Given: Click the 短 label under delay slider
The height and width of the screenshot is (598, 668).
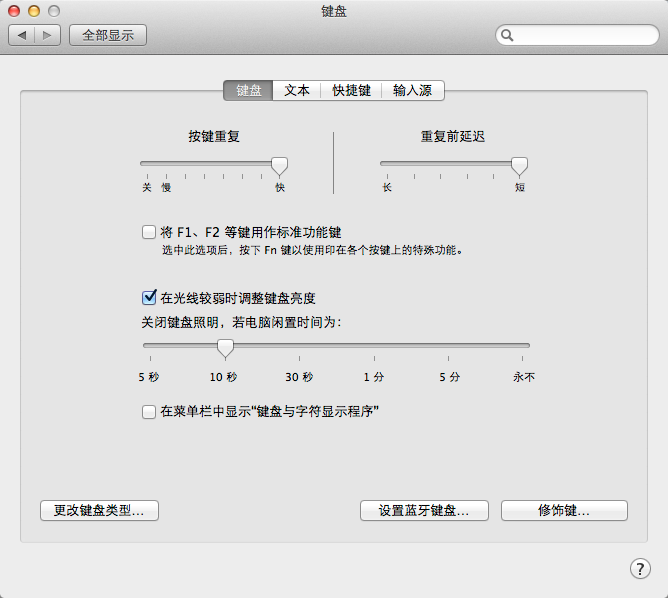Looking at the screenshot, I should tap(520, 187).
